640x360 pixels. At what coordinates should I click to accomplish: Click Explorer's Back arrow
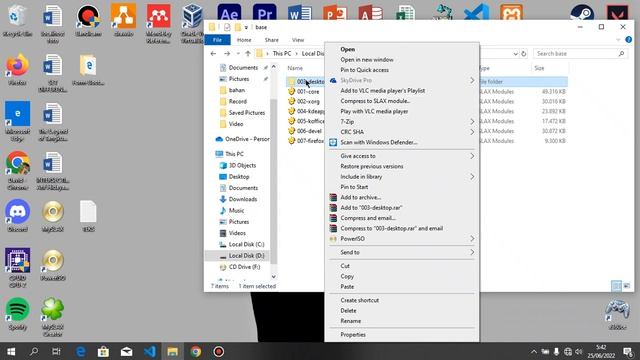click(x=213, y=53)
